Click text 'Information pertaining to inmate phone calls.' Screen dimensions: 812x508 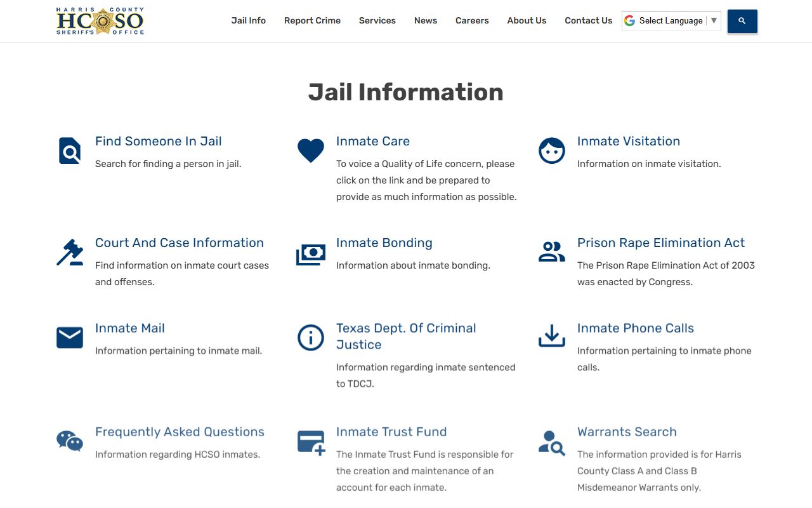pyautogui.click(x=664, y=359)
